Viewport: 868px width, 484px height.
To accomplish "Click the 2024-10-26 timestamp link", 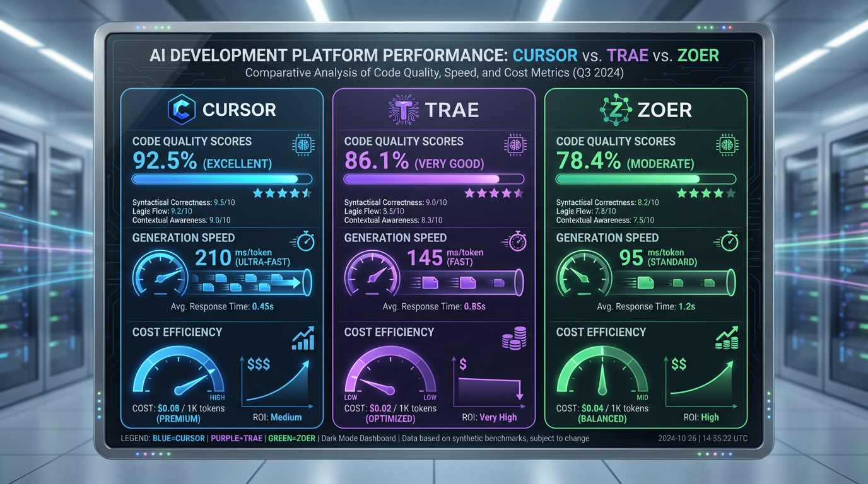I will [679, 438].
